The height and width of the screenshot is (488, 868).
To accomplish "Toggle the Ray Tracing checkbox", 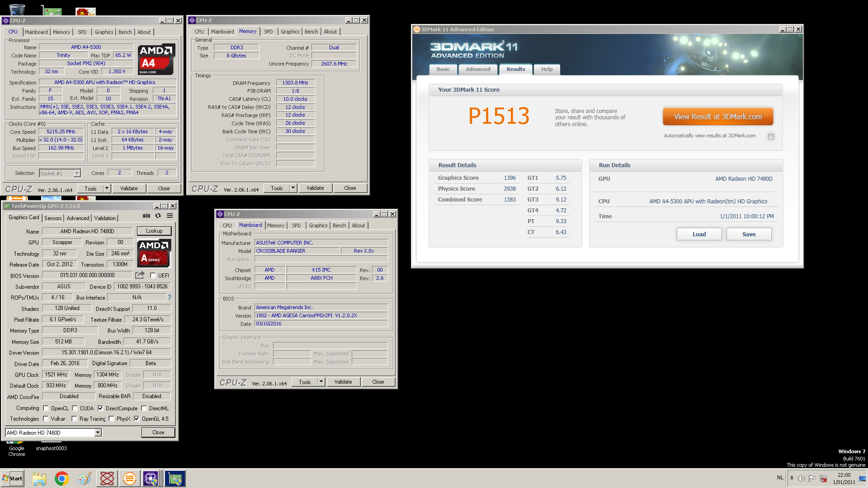I will pyautogui.click(x=74, y=418).
